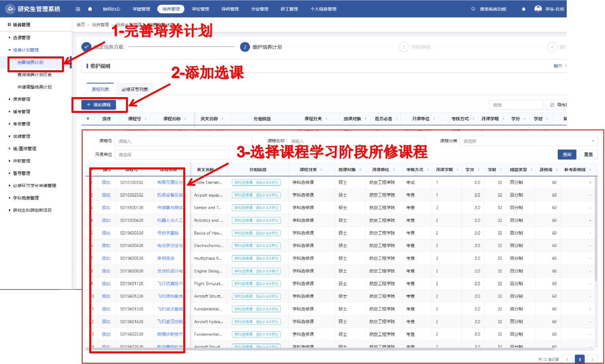Open notifications via the bell icon
605x364 pixels.
coord(524,9)
